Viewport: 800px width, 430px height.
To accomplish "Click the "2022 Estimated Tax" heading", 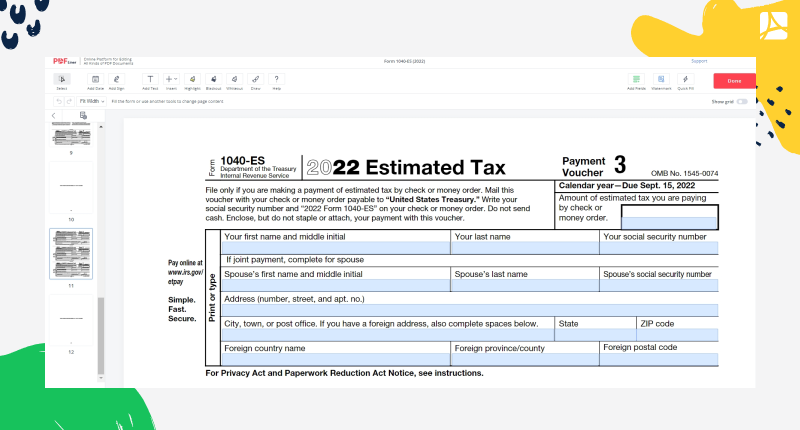I will pos(406,167).
